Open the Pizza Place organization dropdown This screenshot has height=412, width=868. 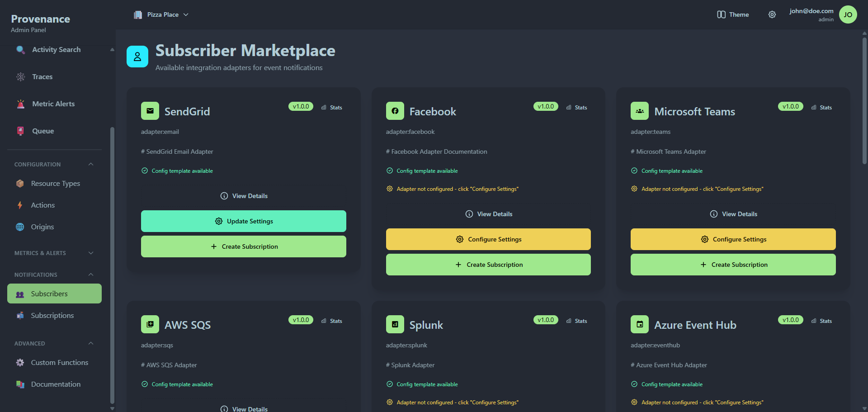click(x=161, y=14)
